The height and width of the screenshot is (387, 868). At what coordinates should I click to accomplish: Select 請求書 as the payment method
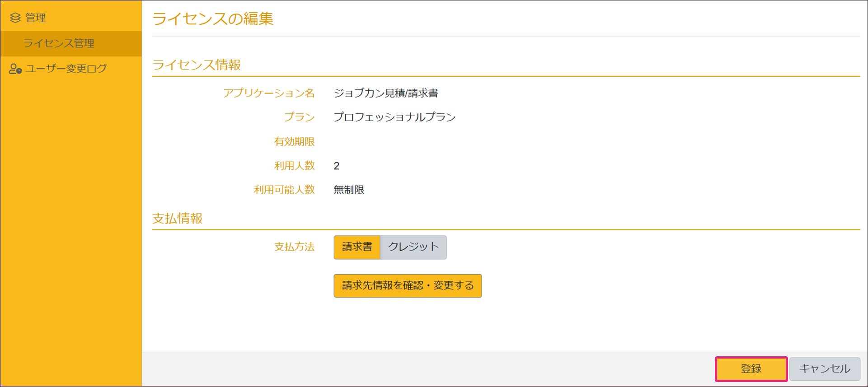357,247
